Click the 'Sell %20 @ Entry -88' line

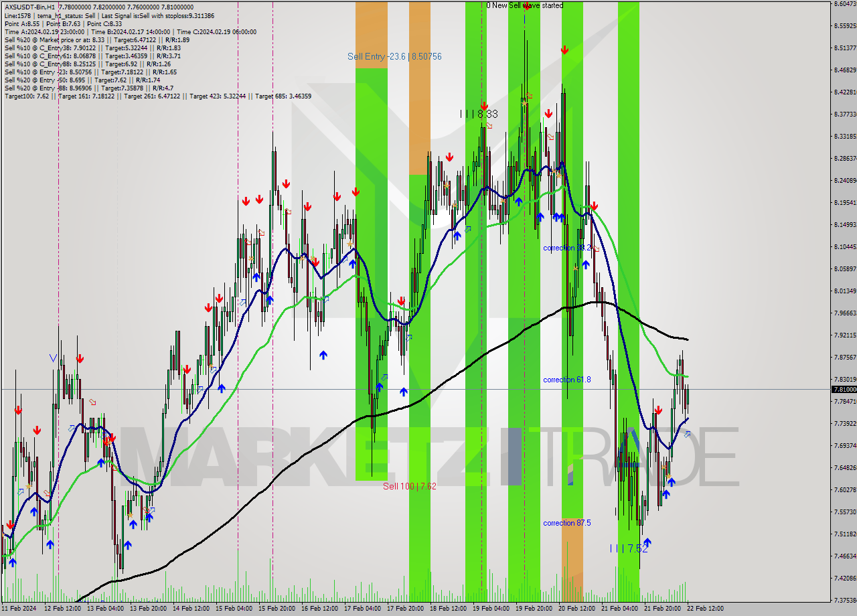88,88
